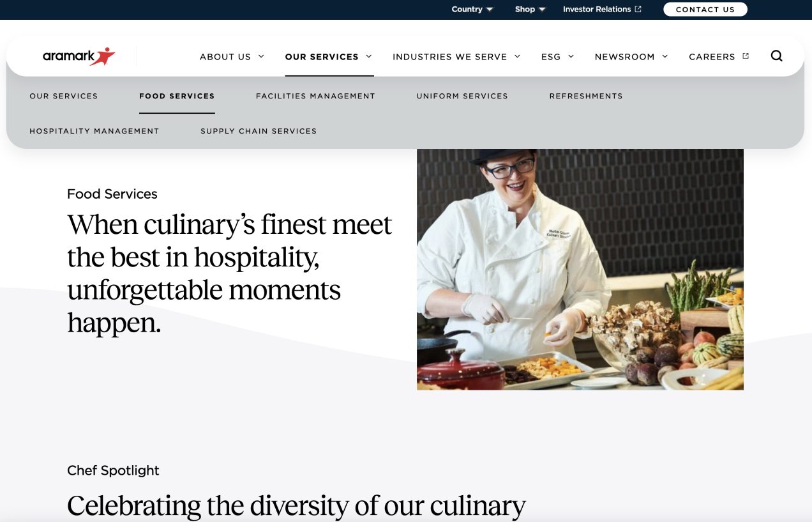Expand the ESG menu chevron
The image size is (812, 522).
(571, 56)
